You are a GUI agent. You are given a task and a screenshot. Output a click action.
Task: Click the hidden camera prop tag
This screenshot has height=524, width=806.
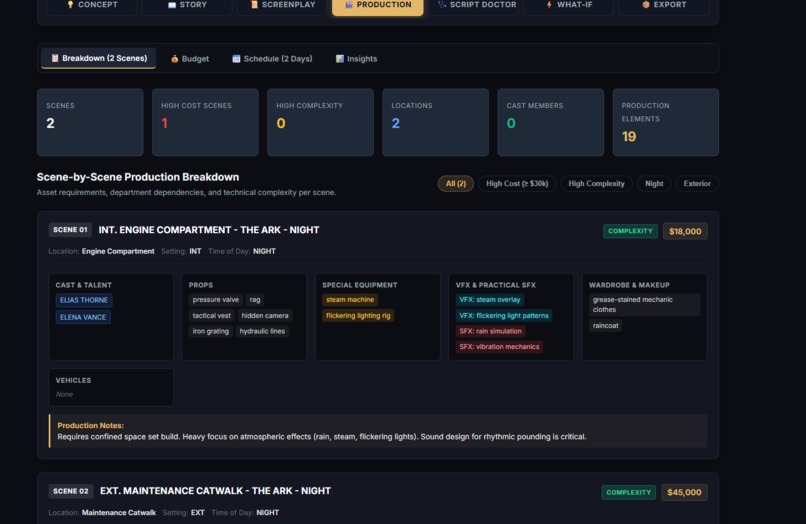tap(265, 315)
